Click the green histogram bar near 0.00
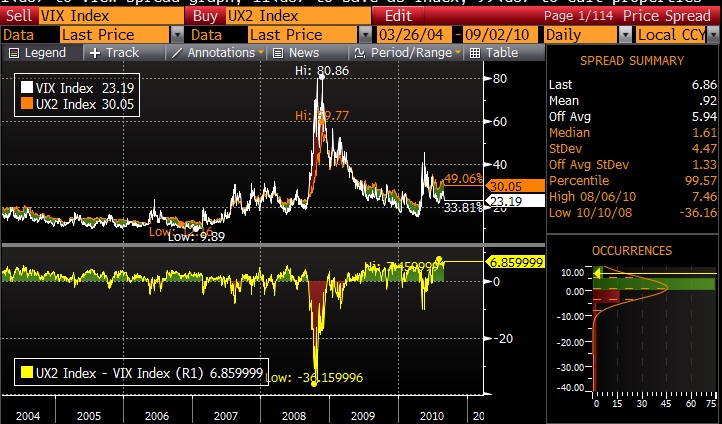Screen dimensions: 722x424 click(x=654, y=284)
